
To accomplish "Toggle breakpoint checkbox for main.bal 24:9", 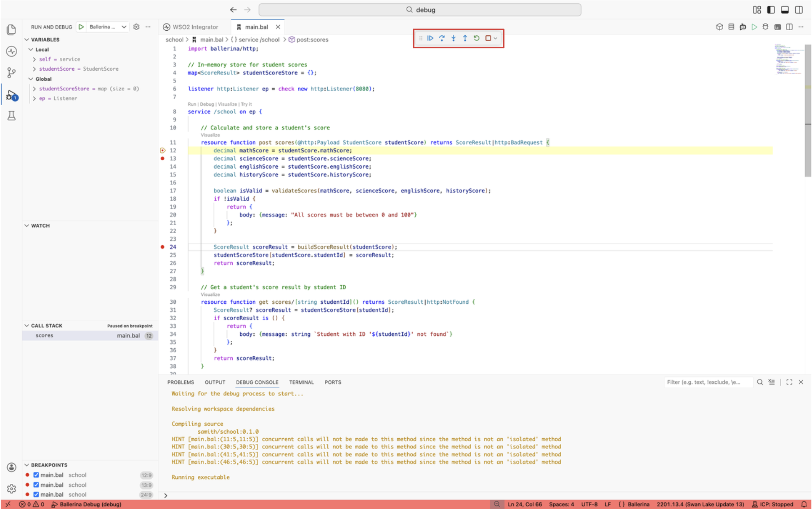I will pos(36,494).
